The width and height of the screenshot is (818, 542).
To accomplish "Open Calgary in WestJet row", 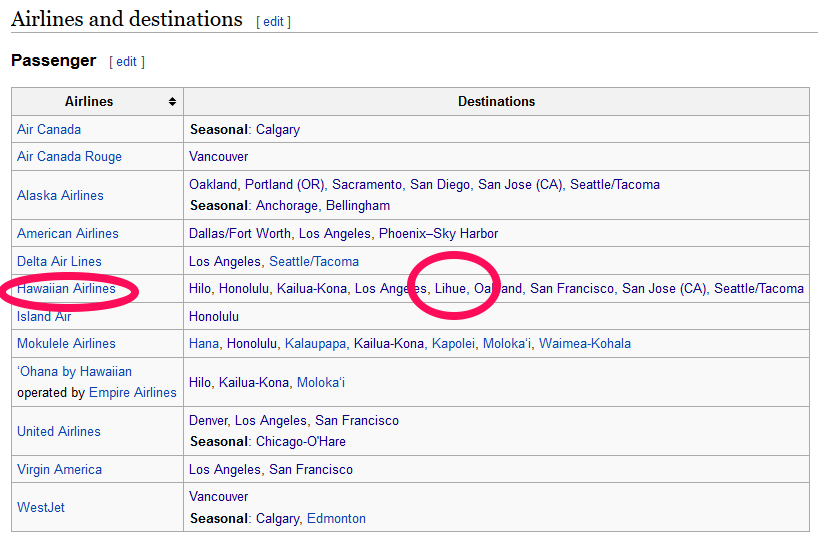I will [x=278, y=519].
